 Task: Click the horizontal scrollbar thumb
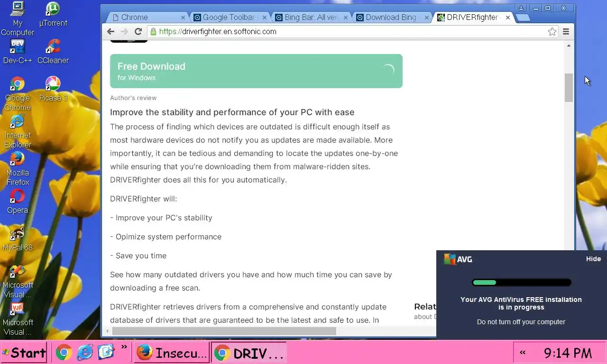click(224, 331)
